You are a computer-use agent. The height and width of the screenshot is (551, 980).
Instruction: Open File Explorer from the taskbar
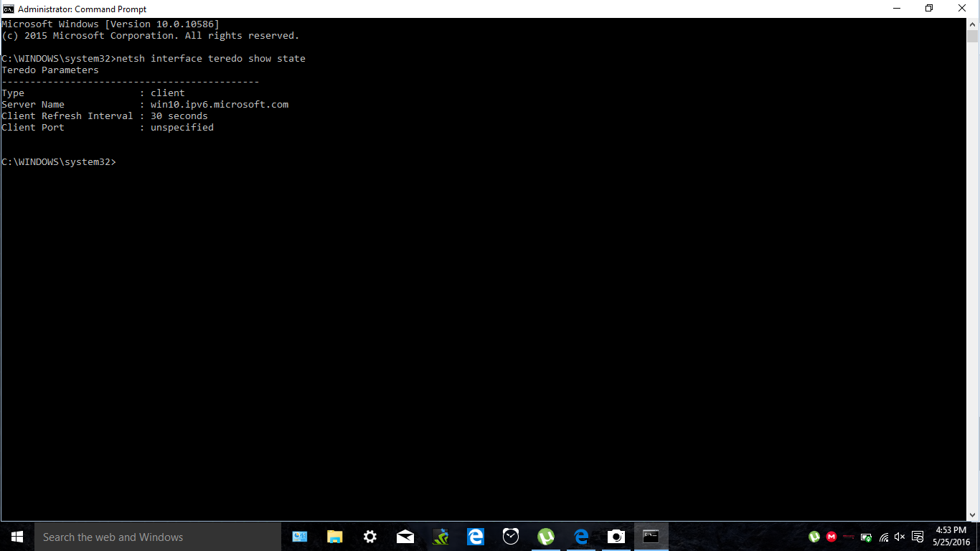334,537
